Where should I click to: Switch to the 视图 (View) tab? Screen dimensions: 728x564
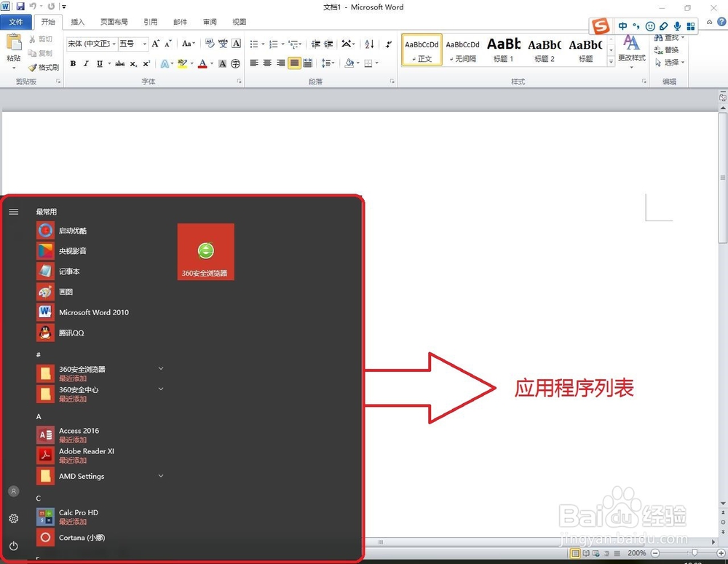pos(239,22)
